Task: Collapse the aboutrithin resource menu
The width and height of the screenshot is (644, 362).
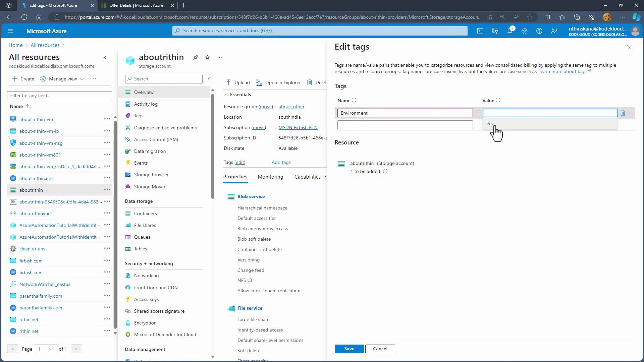Action: pos(210,79)
